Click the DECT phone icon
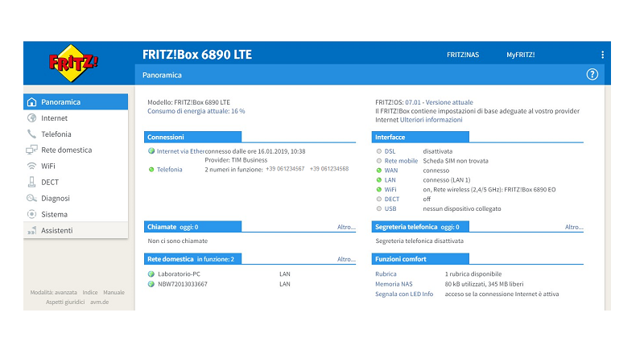This screenshot has width=644, height=362. point(31,182)
